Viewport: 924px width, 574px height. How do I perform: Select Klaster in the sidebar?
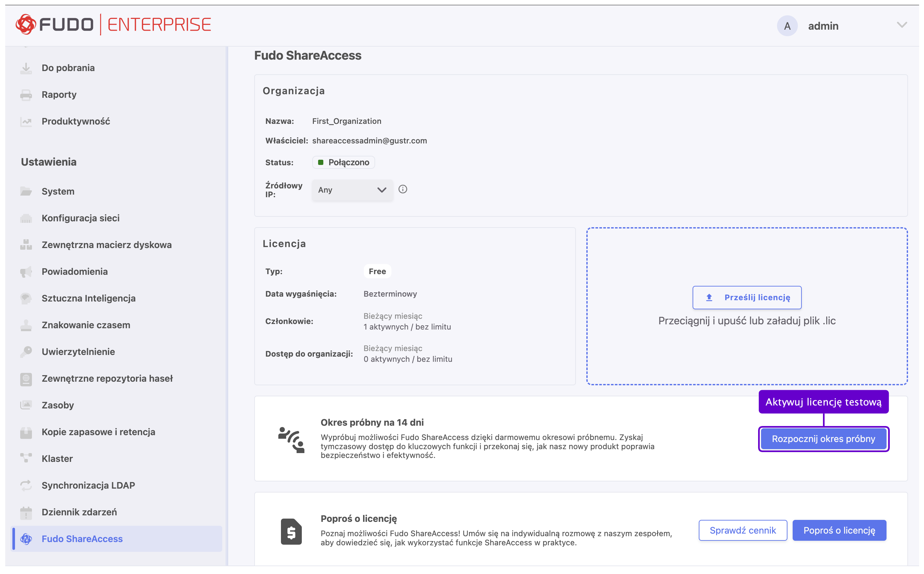point(57,459)
